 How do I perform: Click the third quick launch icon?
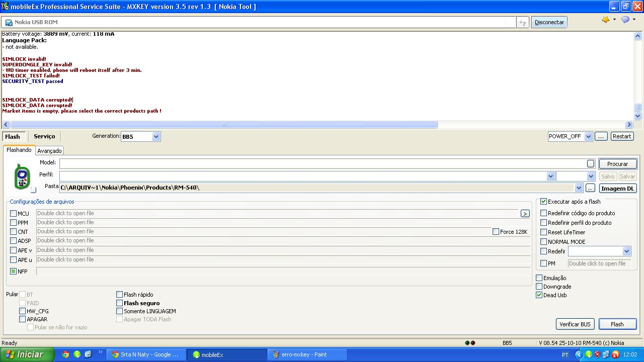(89, 354)
